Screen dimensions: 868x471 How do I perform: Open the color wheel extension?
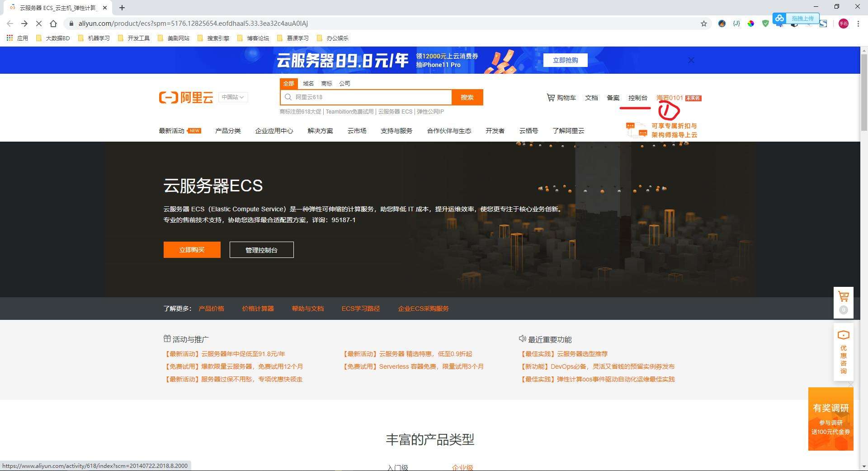click(x=751, y=24)
